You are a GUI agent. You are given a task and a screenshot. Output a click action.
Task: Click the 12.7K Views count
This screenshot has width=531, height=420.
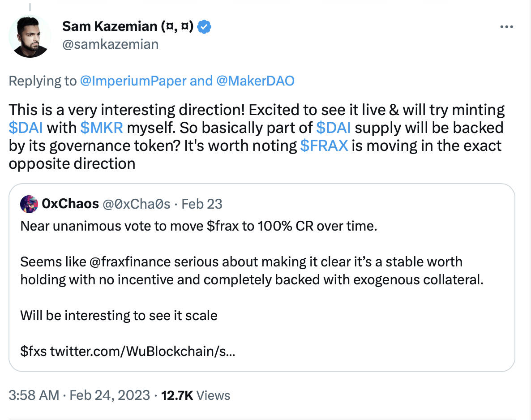(x=195, y=395)
